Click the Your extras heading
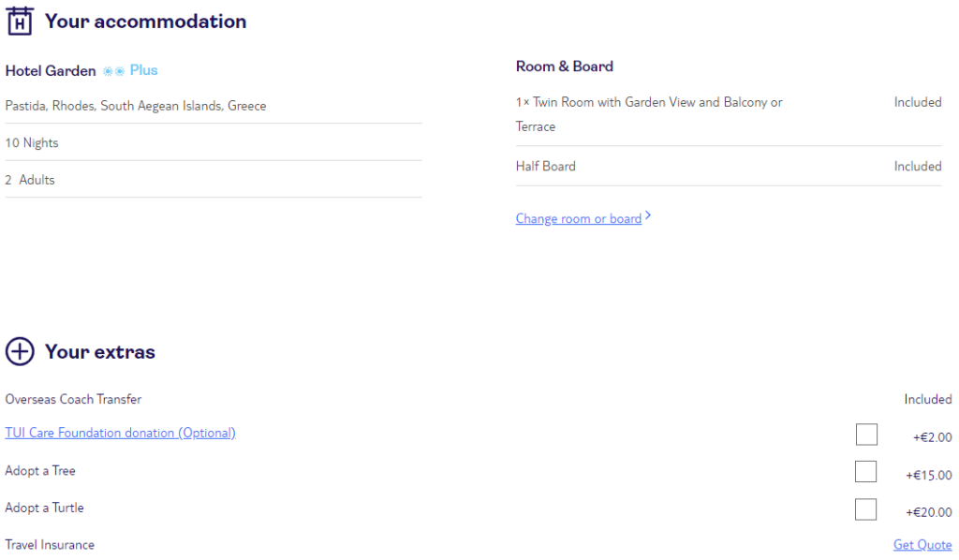Image resolution: width=959 pixels, height=560 pixels. [99, 352]
